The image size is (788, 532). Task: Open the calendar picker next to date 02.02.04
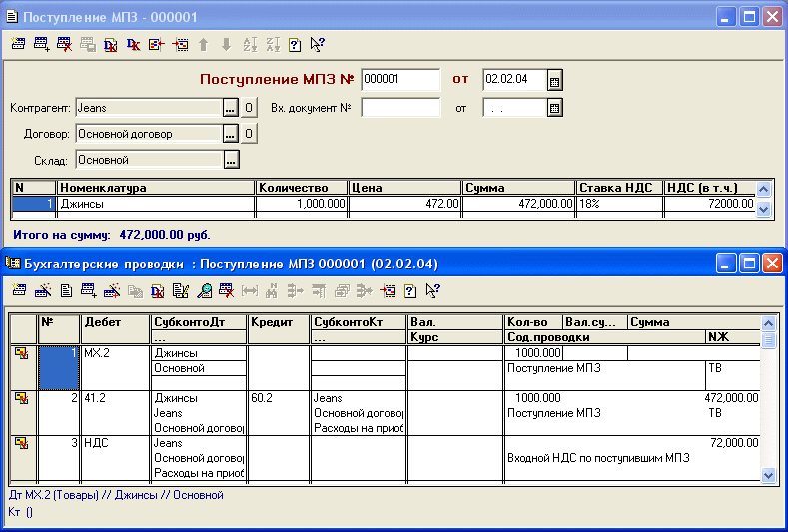(555, 80)
